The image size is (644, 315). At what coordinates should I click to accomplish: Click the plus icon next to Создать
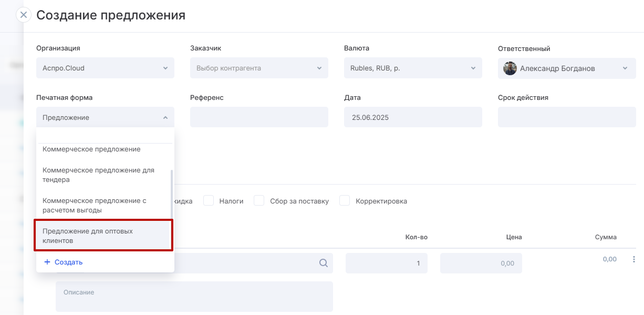tap(47, 262)
